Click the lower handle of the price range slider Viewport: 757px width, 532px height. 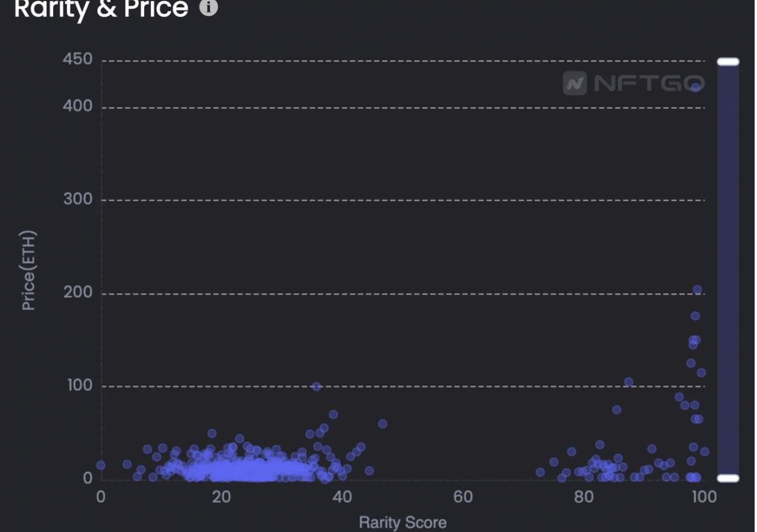728,478
